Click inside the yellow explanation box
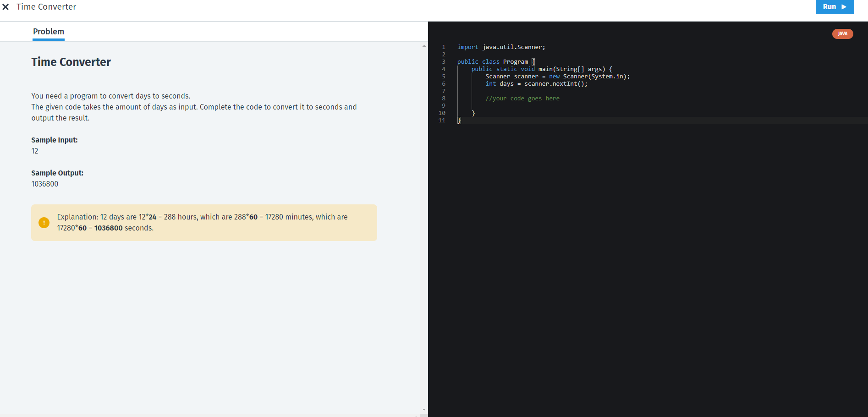The image size is (868, 417). (204, 222)
